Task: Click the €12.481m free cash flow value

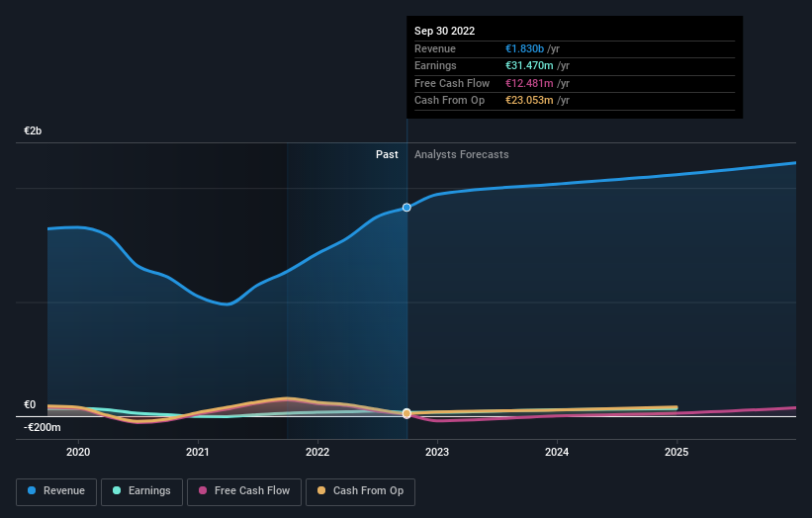Action: [529, 83]
